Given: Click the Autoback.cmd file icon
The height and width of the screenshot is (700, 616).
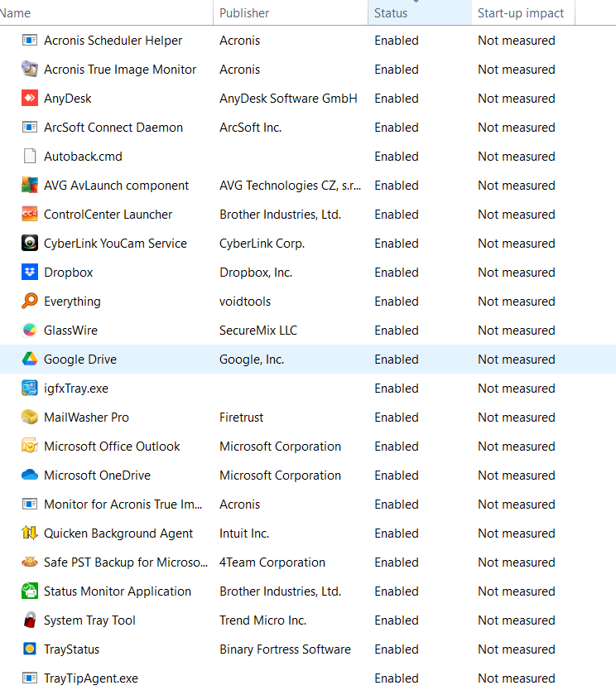Looking at the screenshot, I should tap(30, 157).
